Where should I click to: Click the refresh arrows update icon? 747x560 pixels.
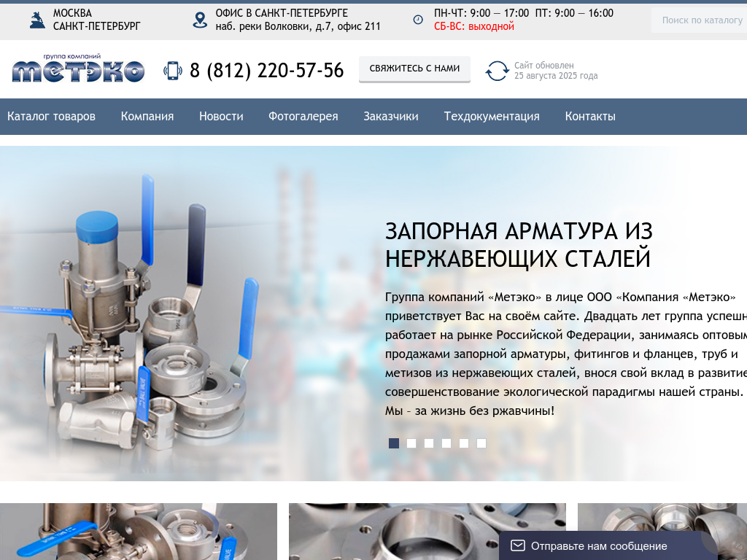pyautogui.click(x=497, y=71)
